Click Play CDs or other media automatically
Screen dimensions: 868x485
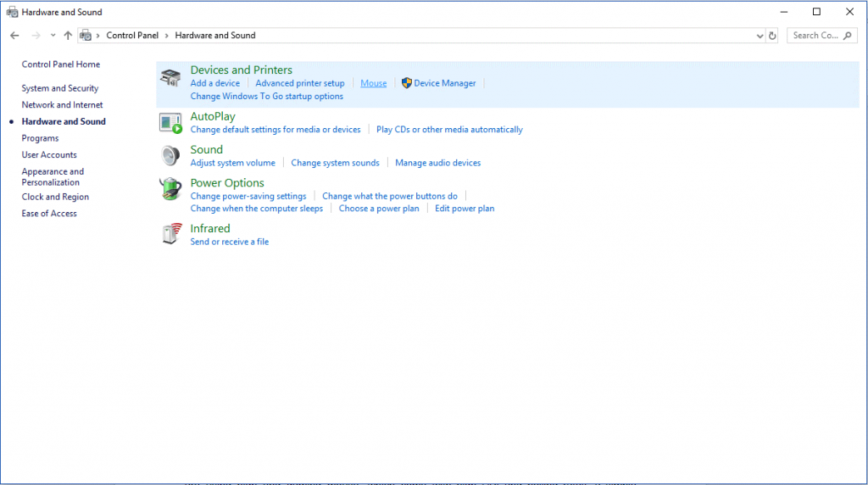coord(449,130)
